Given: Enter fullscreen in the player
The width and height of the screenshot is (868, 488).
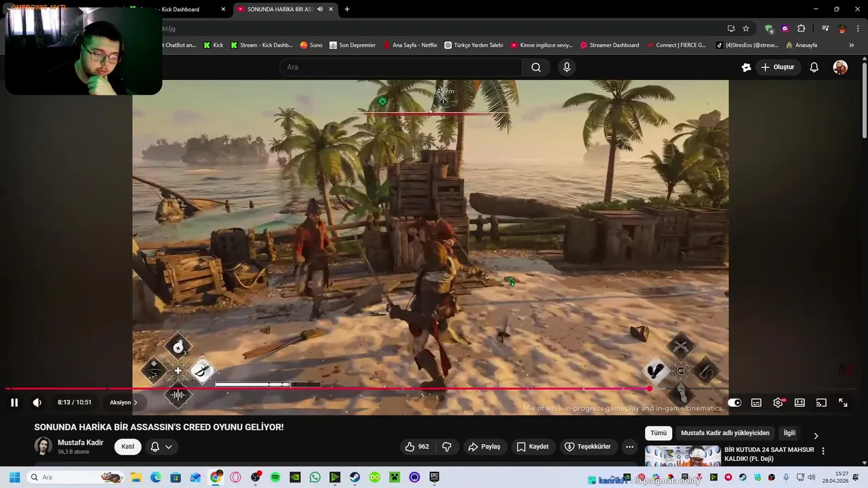Looking at the screenshot, I should pyautogui.click(x=843, y=403).
